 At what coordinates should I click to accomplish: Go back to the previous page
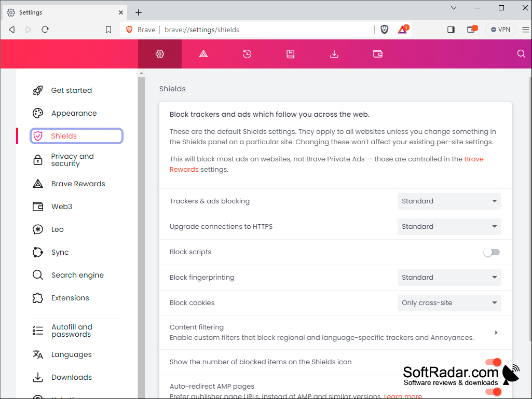point(12,30)
